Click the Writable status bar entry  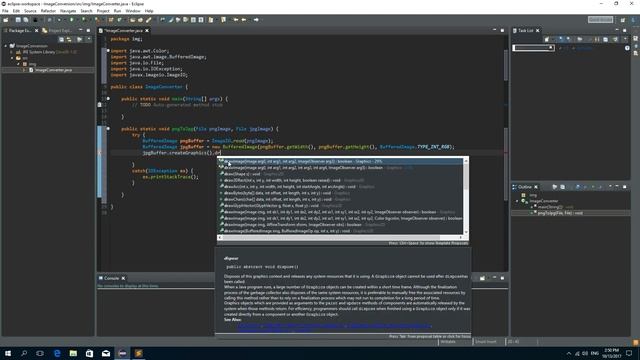448,342
